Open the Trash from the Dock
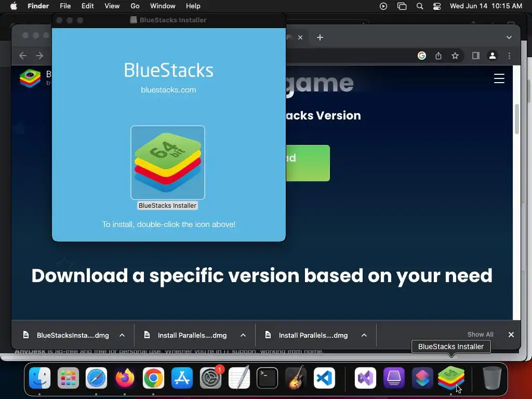 (492, 378)
